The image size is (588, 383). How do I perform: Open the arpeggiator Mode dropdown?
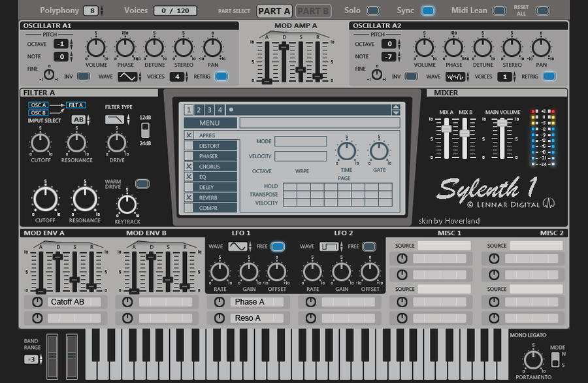(x=301, y=141)
